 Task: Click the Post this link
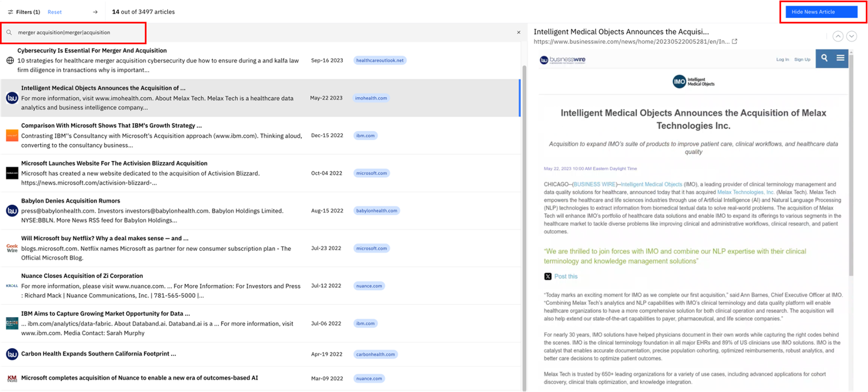pos(566,276)
